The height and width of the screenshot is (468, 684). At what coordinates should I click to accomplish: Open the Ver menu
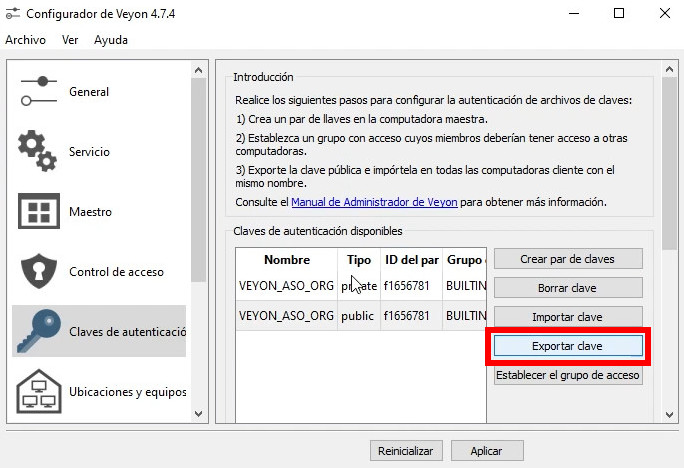70,40
